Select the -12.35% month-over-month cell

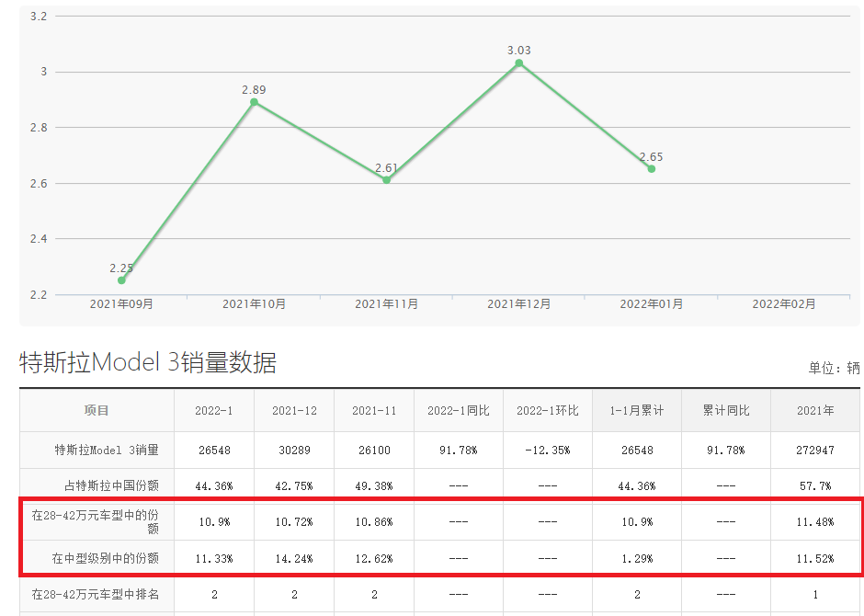pos(548,451)
